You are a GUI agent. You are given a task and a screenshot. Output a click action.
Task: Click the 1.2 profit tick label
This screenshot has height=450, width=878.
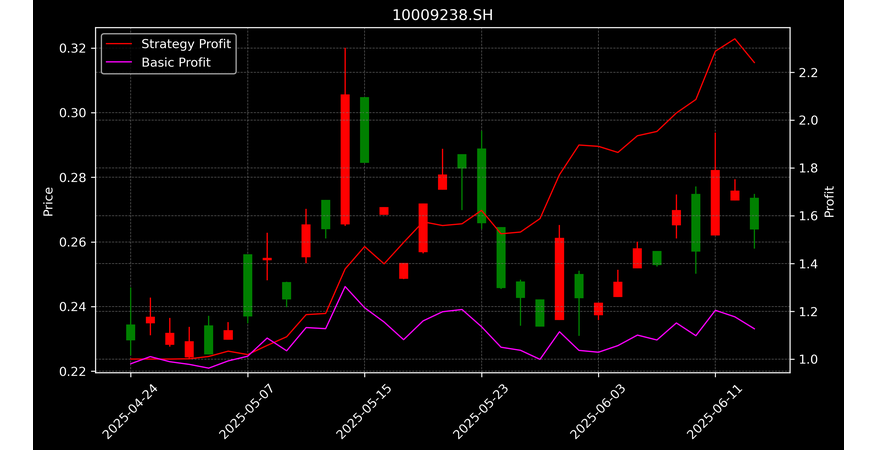(808, 312)
